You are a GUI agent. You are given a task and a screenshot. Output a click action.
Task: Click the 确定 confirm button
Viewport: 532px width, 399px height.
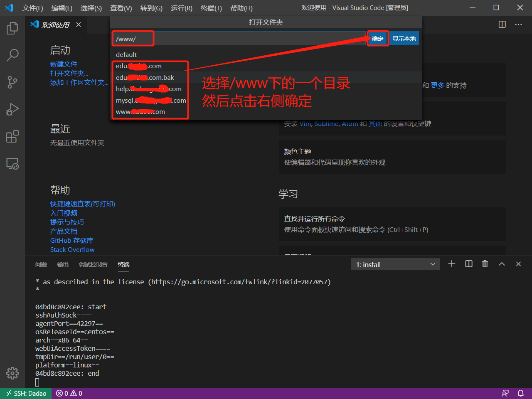pos(377,39)
